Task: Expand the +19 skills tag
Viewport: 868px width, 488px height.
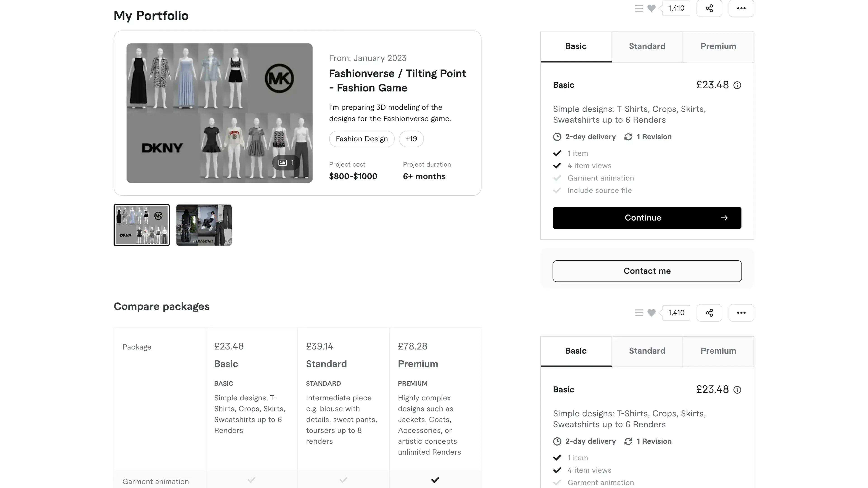Action: 411,139
